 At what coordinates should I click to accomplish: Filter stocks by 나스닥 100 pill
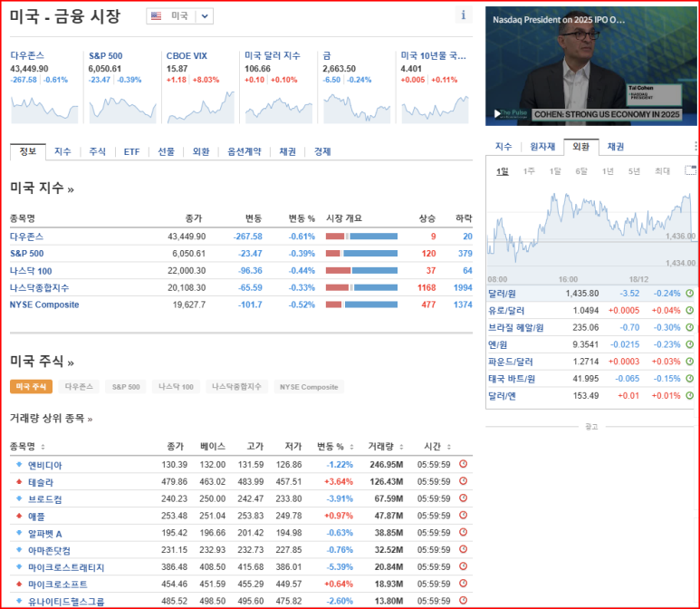pos(176,386)
